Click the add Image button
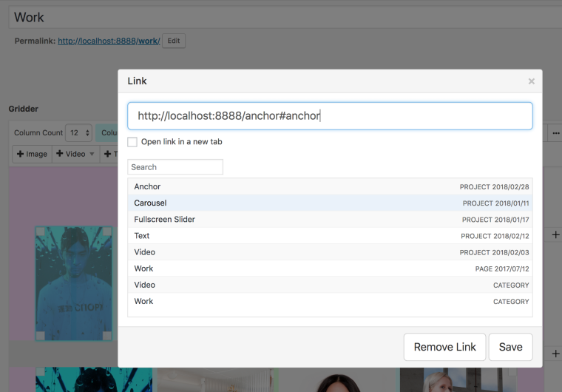Image resolution: width=562 pixels, height=392 pixels. click(x=31, y=154)
